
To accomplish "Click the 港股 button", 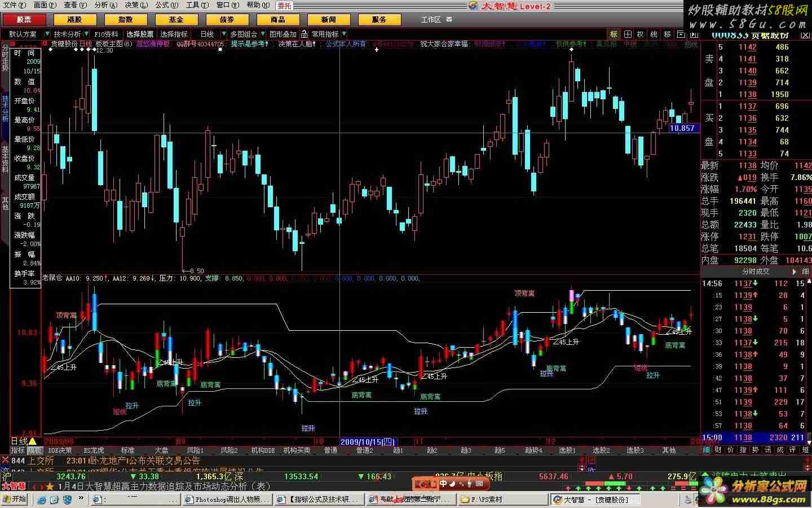I will [75, 19].
